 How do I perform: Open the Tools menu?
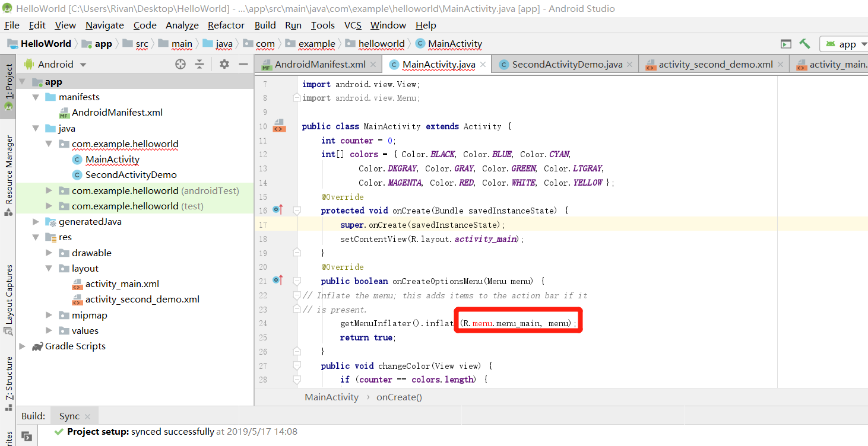pos(323,25)
